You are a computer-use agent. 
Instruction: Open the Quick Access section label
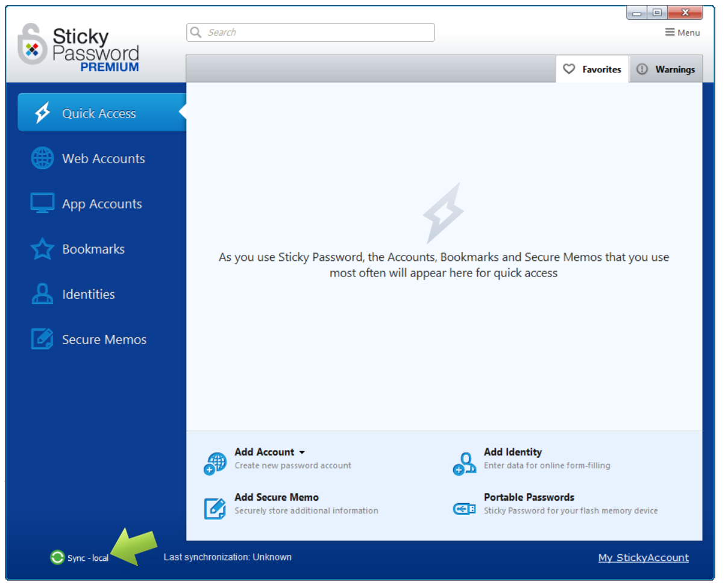[x=99, y=113]
